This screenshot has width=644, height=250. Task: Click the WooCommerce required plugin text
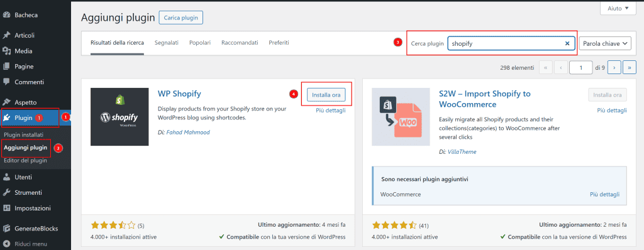(x=401, y=194)
